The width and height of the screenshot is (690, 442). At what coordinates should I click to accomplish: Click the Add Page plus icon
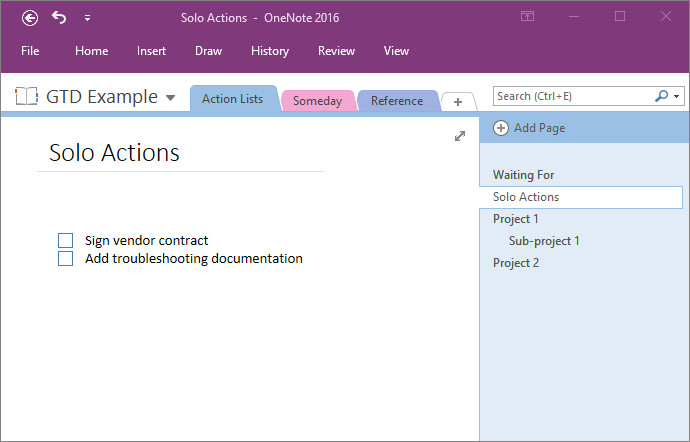tap(501, 128)
